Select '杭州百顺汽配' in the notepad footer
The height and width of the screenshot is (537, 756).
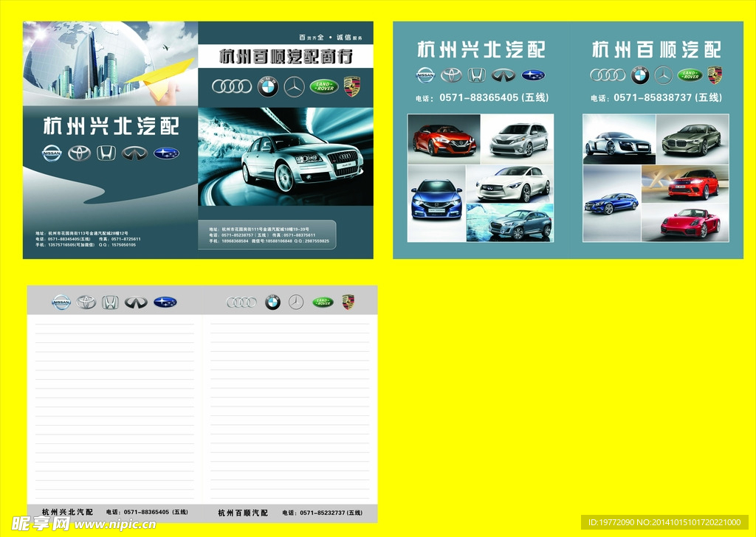point(243,513)
